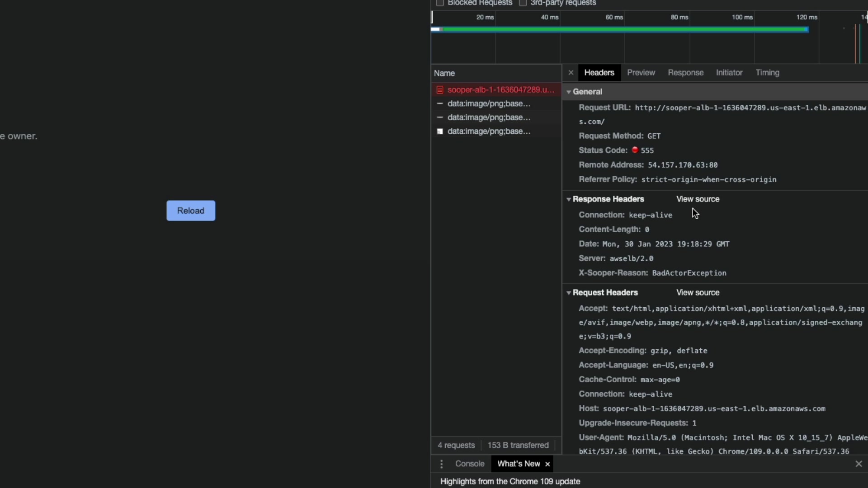Open the Timing tab

pos(767,73)
